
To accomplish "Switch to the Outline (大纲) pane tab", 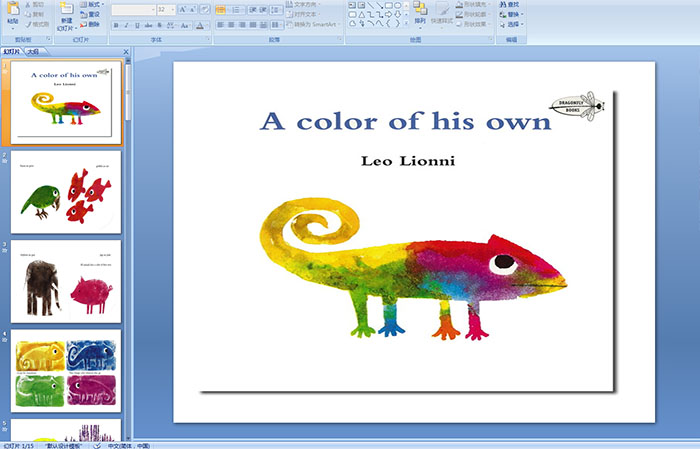I will [x=33, y=52].
